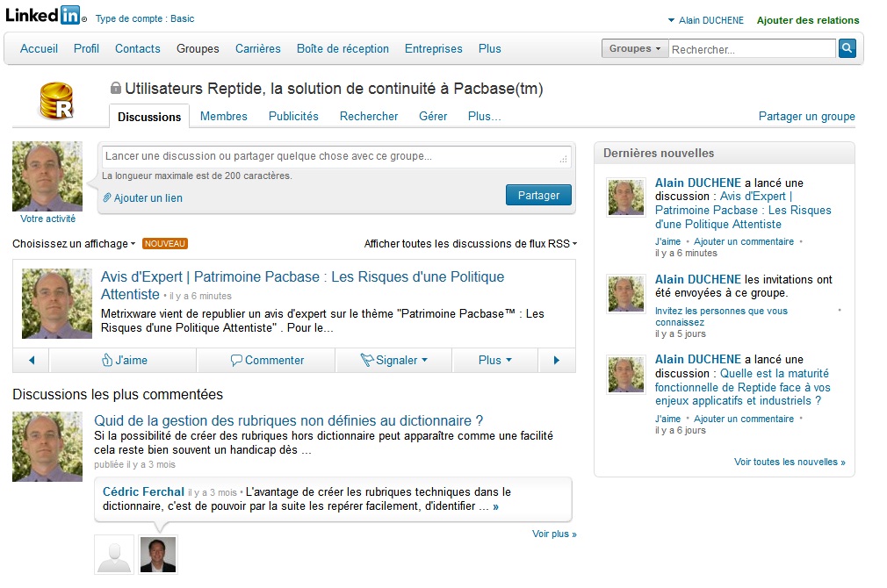Open the Avis d'Expert Patrimoine Pacbase discussion title
The width and height of the screenshot is (887, 588).
pyautogui.click(x=302, y=285)
